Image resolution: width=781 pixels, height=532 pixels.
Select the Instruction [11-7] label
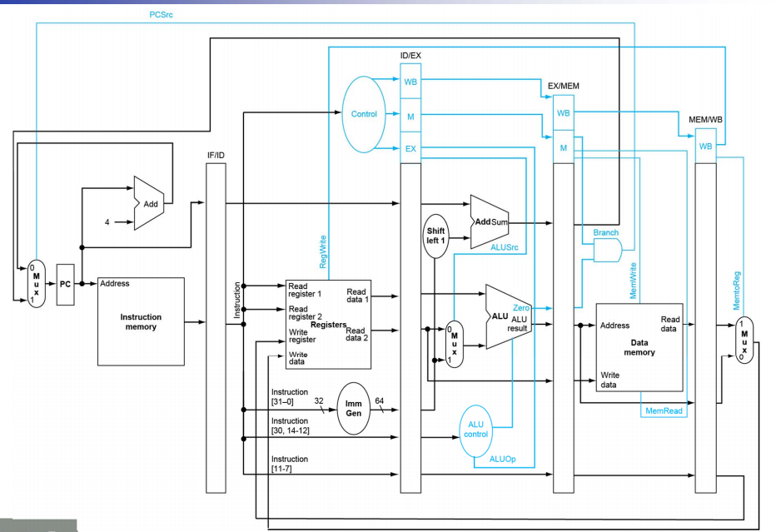tap(290, 464)
